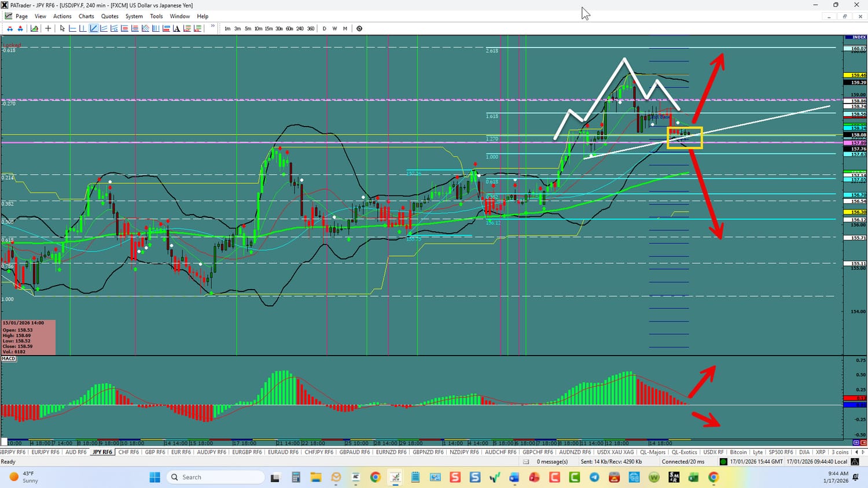Switch to the 60m timeframe
Viewport: 868px width, 488px height.
(289, 28)
